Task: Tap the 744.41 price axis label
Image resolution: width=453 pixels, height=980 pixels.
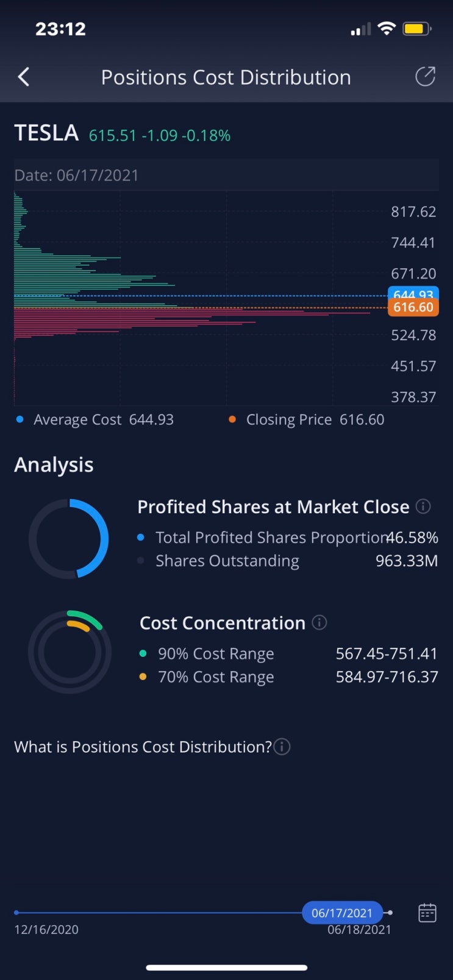Action: [x=413, y=243]
